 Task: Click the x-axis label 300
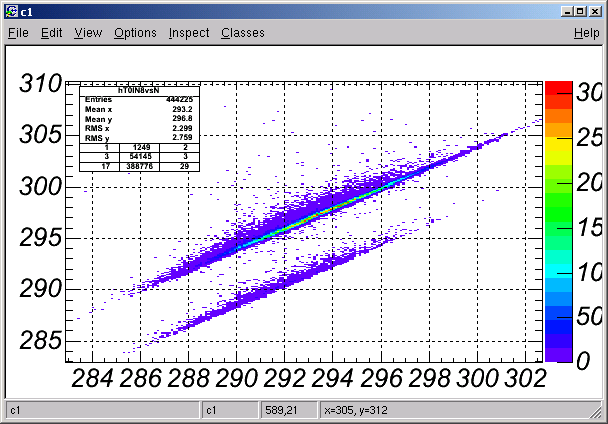[x=477, y=378]
